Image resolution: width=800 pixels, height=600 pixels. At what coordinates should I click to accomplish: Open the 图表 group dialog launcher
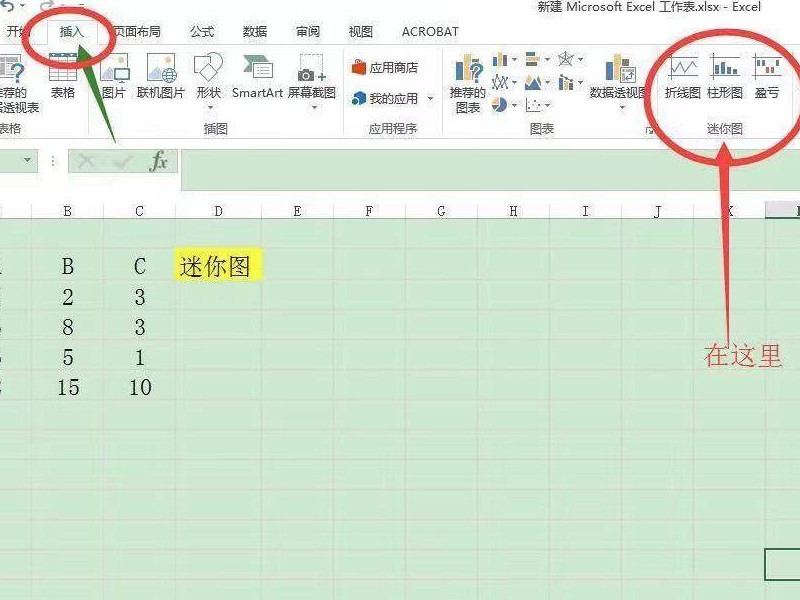tap(650, 129)
